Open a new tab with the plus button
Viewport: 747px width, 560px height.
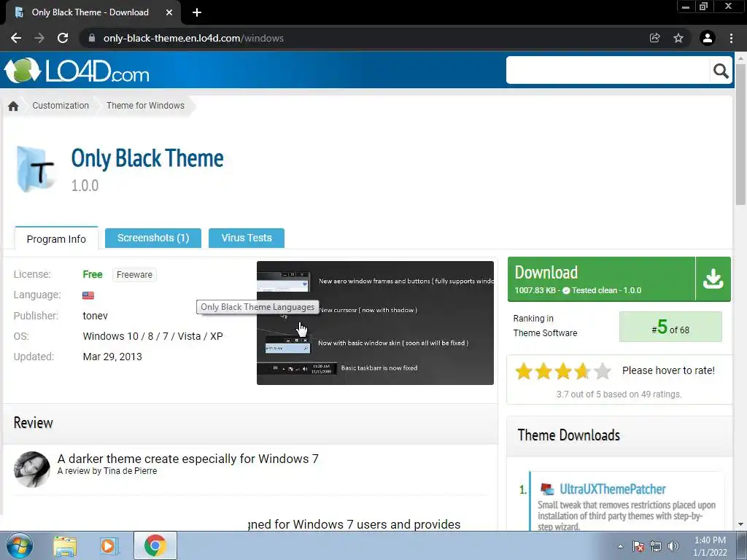tap(197, 12)
